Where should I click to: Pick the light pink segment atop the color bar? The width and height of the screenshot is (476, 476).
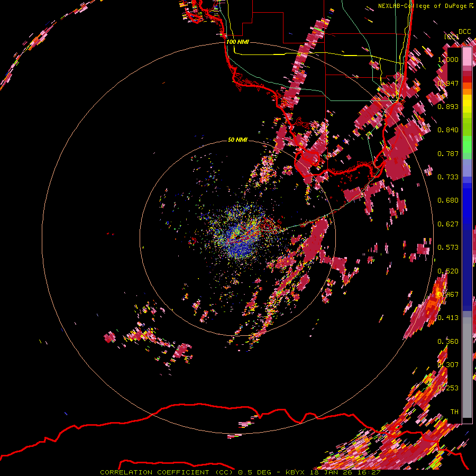(x=467, y=56)
